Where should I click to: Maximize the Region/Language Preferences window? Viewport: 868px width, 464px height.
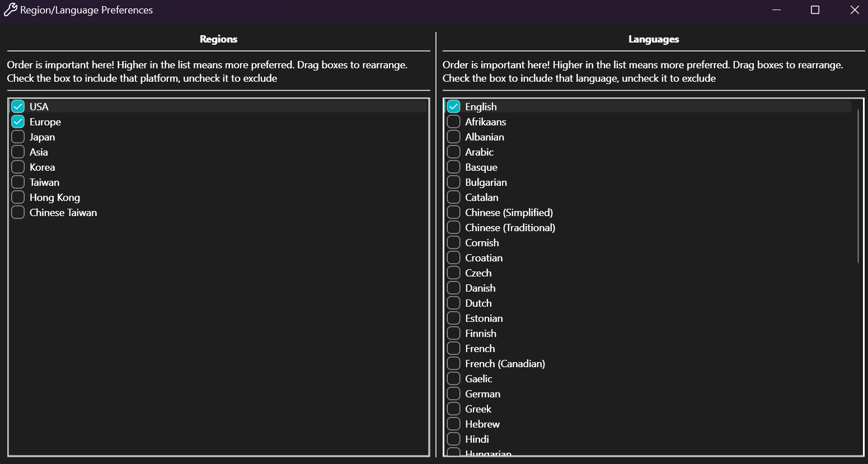[815, 10]
